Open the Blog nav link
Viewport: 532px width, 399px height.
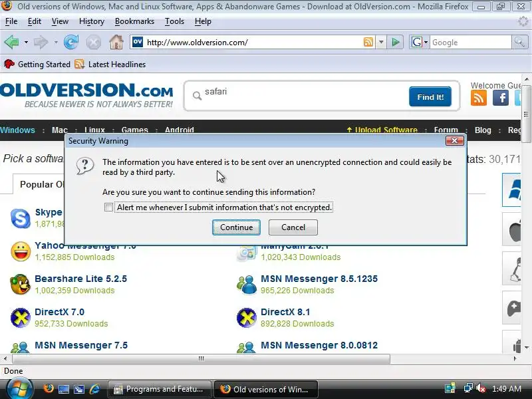tap(483, 130)
